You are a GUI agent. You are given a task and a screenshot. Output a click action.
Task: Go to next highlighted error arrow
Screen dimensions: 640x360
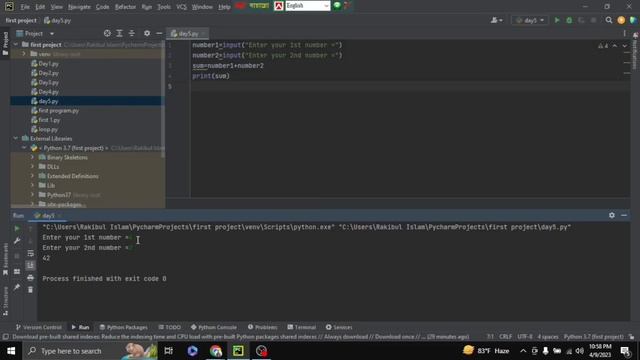[624, 46]
